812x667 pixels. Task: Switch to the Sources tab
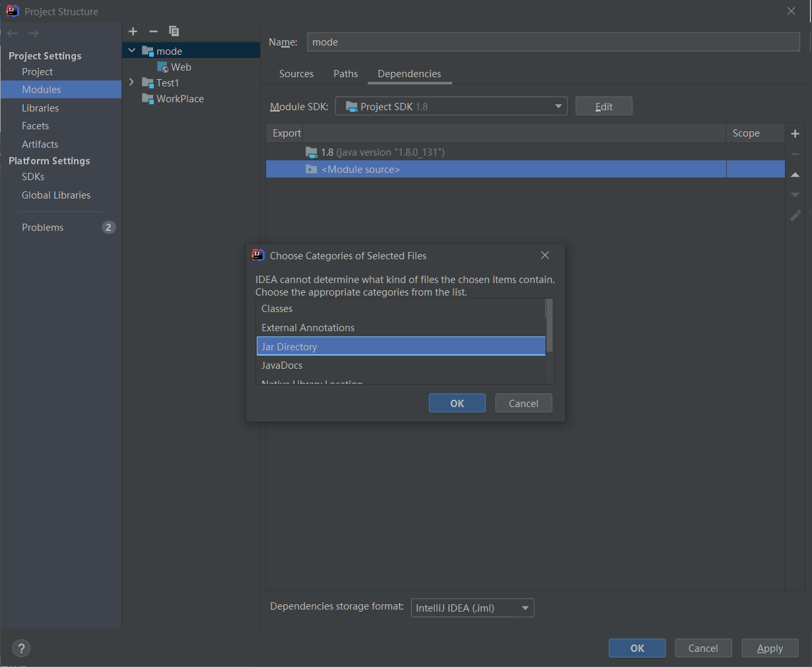tap(296, 74)
